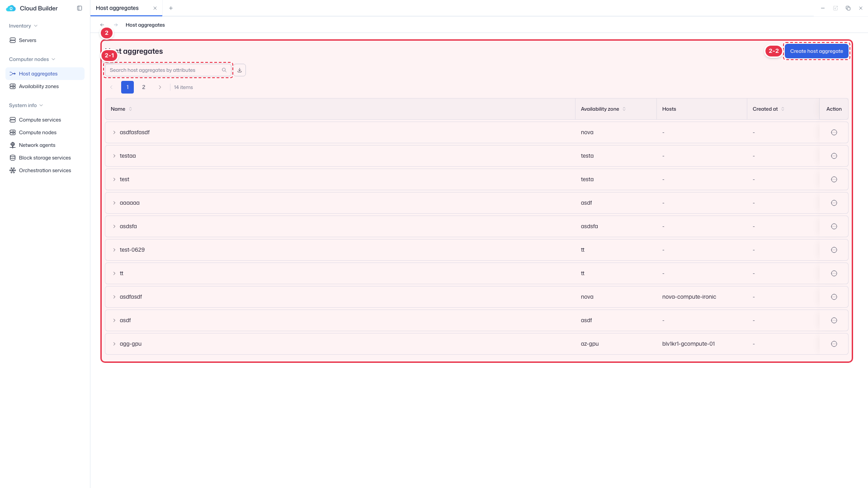The height and width of the screenshot is (488, 868).
Task: Open action menu for agg-gpu row
Action: pos(834,344)
